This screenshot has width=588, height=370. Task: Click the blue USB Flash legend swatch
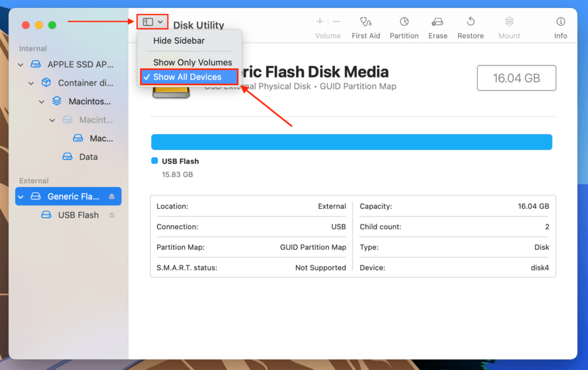155,161
